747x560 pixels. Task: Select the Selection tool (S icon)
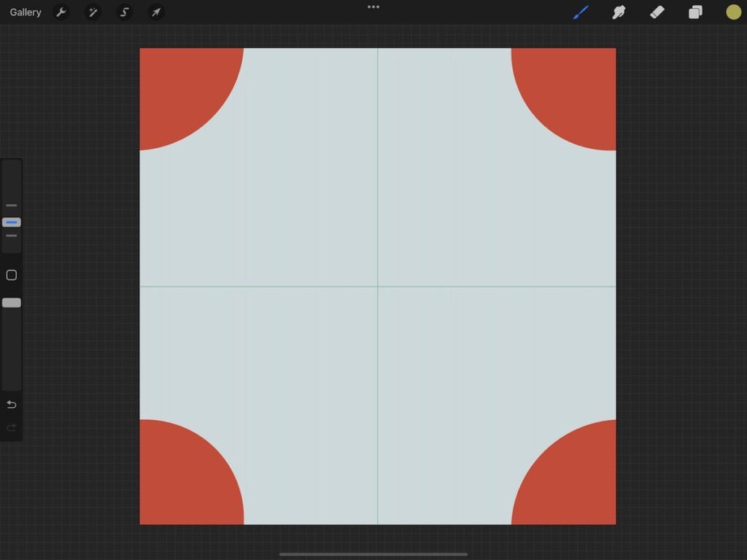tap(124, 12)
